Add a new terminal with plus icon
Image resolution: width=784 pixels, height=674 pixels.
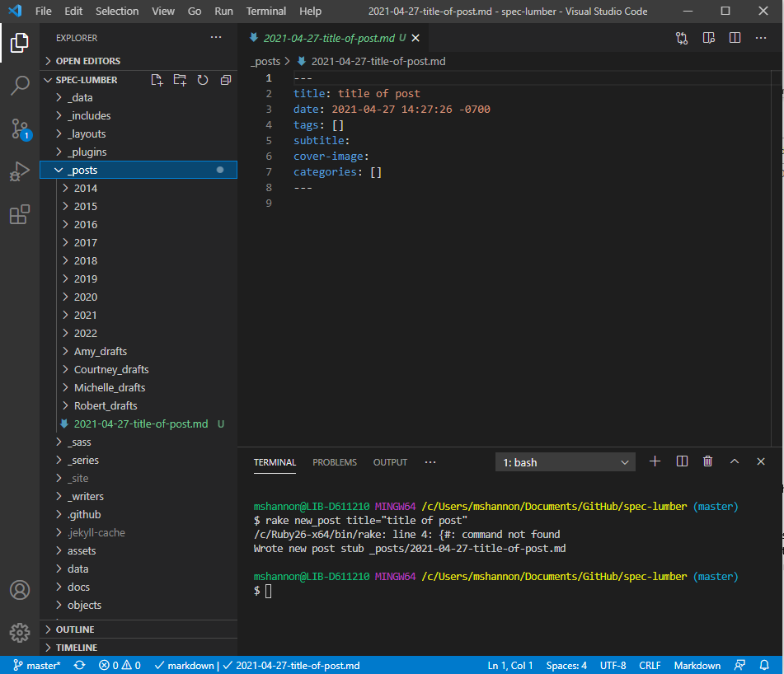point(655,461)
